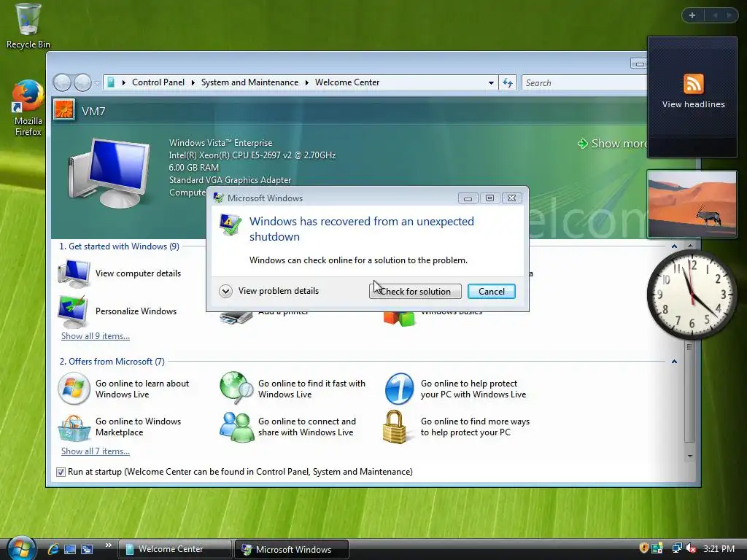Click the Control Panel breadcrumb
Viewport: 747px width, 560px height.
click(158, 82)
